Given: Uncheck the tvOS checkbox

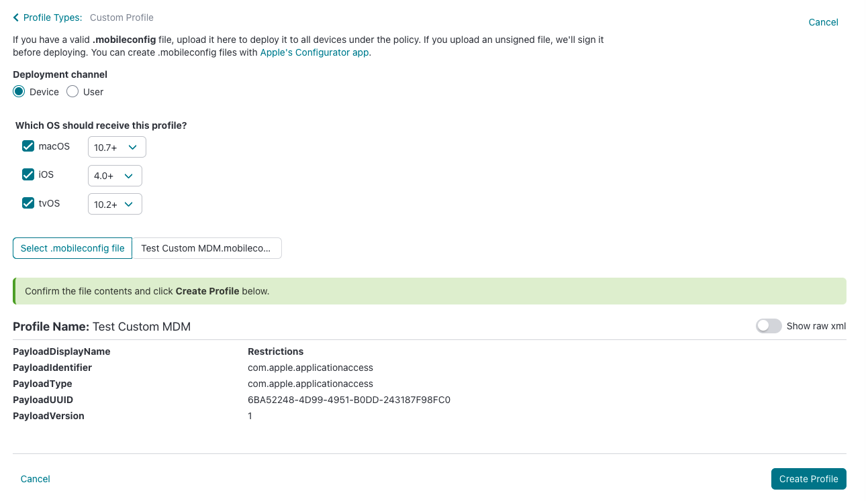Looking at the screenshot, I should click(28, 203).
